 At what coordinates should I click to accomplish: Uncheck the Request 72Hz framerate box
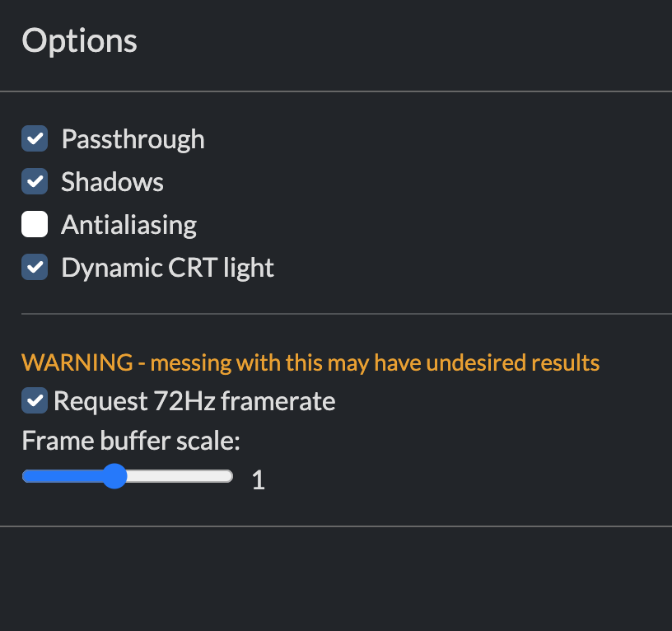35,401
